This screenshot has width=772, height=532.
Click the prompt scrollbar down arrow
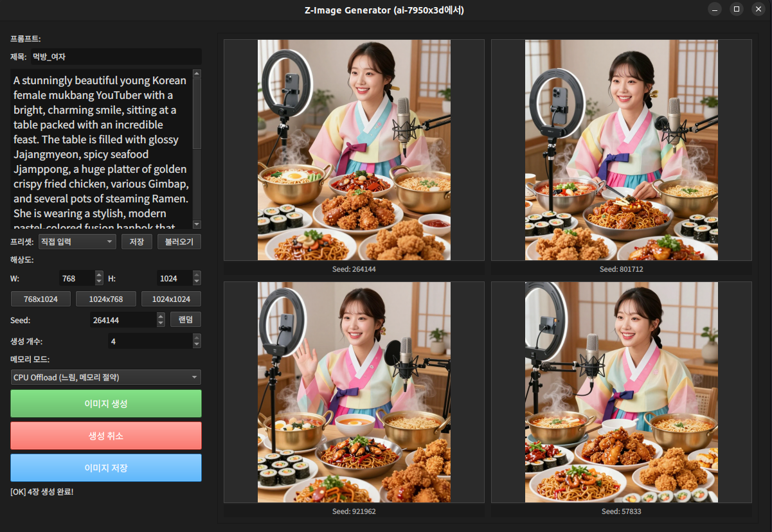[197, 224]
